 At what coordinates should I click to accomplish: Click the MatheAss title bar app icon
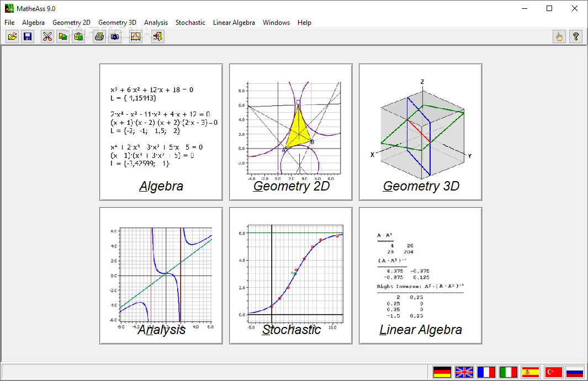point(9,8)
